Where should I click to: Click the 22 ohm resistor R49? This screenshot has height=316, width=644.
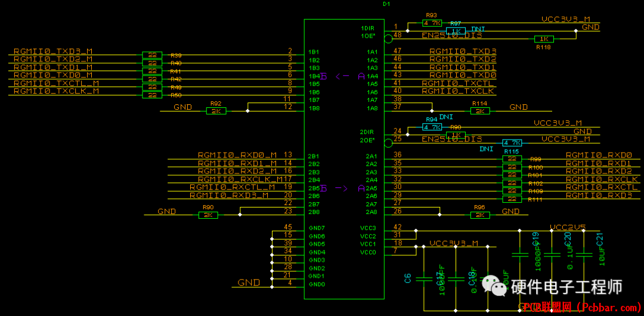(152, 87)
